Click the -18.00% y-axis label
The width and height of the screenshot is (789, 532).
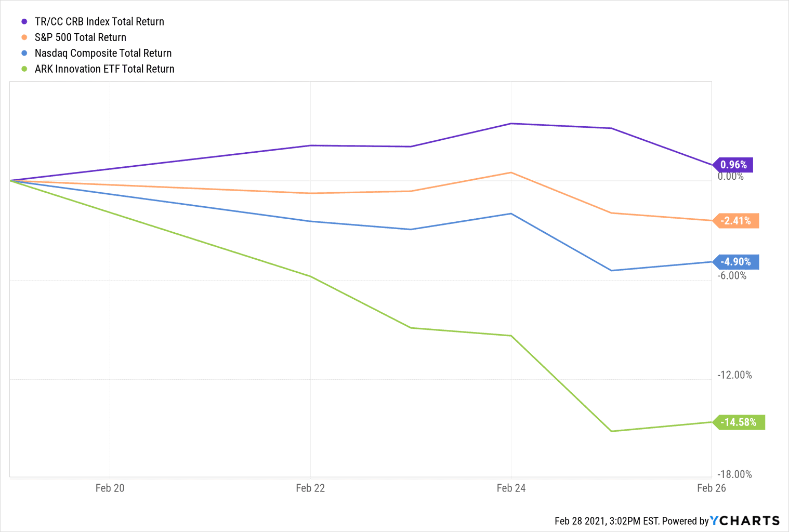click(x=734, y=474)
